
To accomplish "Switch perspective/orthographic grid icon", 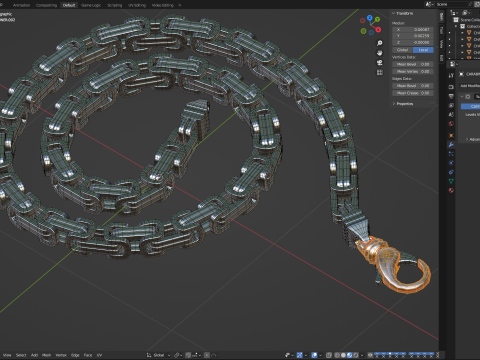I will [x=379, y=72].
